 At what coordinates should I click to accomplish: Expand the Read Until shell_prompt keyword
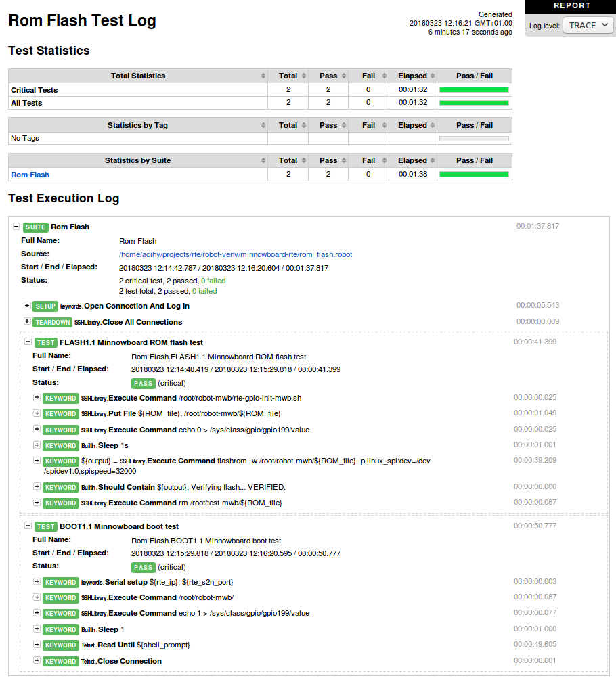click(37, 645)
